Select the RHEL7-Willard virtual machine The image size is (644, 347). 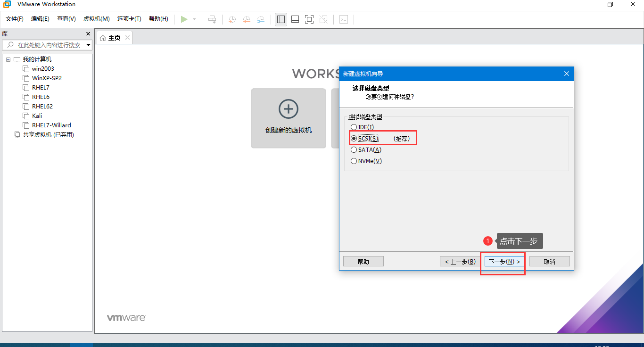click(51, 125)
